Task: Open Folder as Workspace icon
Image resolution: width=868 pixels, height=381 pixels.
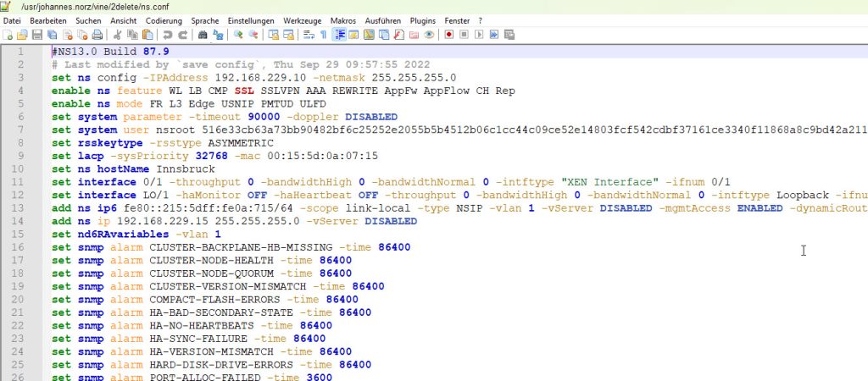Action: click(x=414, y=35)
